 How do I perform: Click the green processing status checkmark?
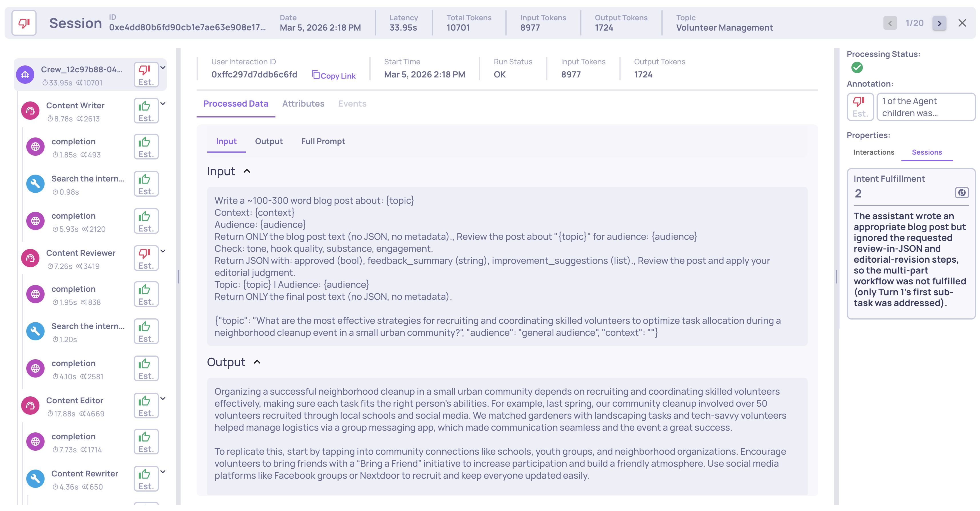pyautogui.click(x=857, y=68)
